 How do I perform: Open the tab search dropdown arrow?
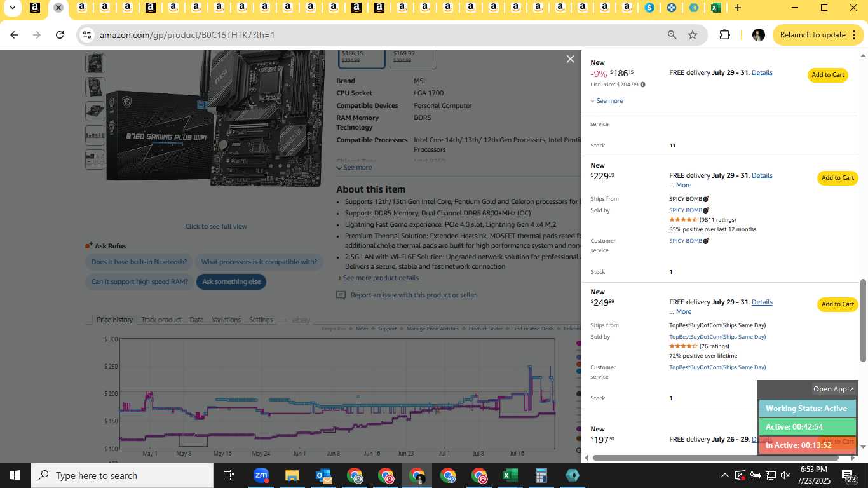click(x=12, y=8)
